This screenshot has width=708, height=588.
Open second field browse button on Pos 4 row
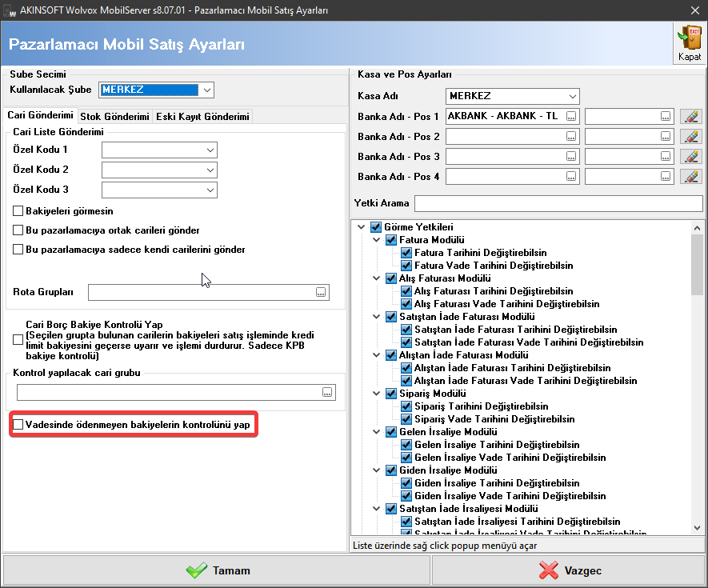click(666, 176)
